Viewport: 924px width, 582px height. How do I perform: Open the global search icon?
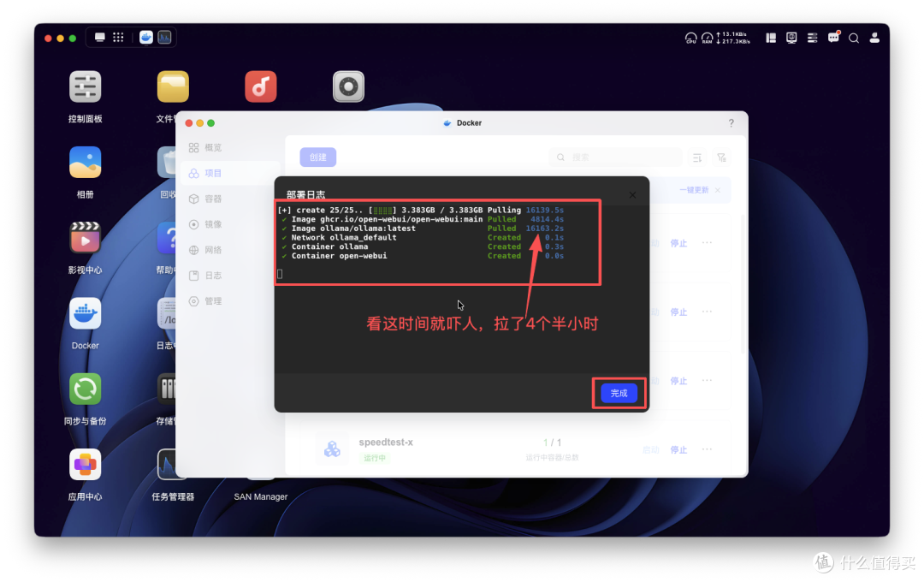click(853, 39)
